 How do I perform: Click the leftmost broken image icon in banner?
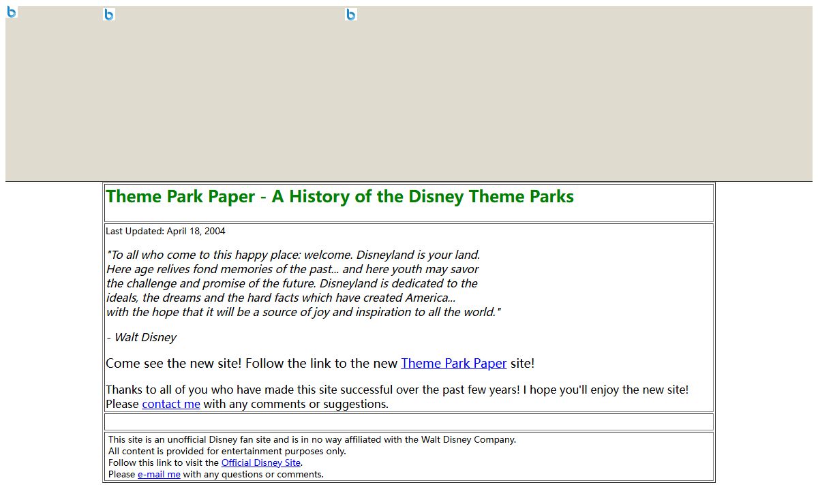click(12, 12)
